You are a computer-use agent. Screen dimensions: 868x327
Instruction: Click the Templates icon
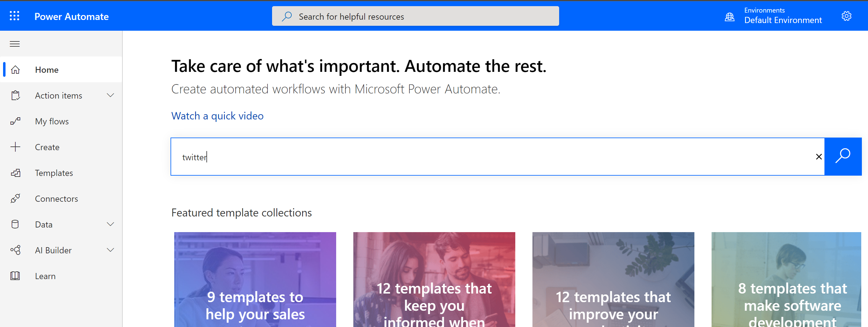point(16,173)
